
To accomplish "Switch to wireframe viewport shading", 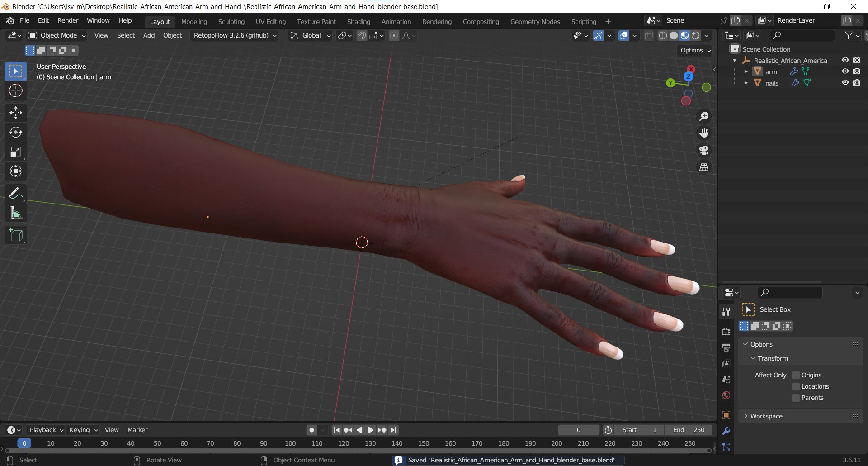I will (663, 36).
